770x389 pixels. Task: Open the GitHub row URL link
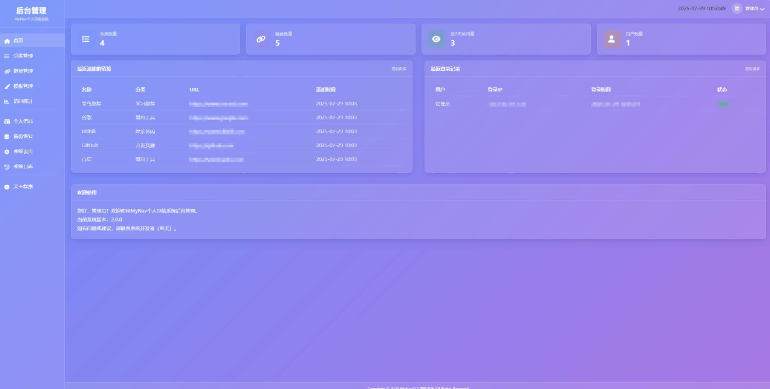click(211, 145)
